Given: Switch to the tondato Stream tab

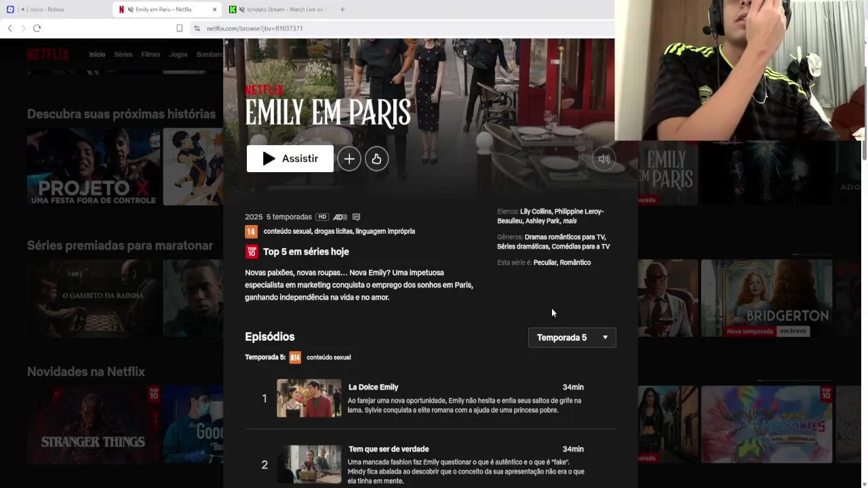Looking at the screenshot, I should (x=277, y=9).
